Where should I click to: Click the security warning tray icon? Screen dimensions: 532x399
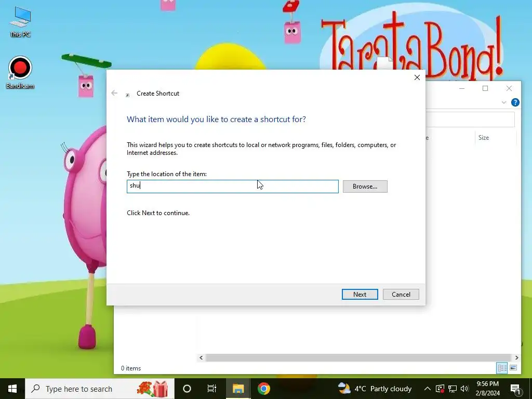point(440,389)
